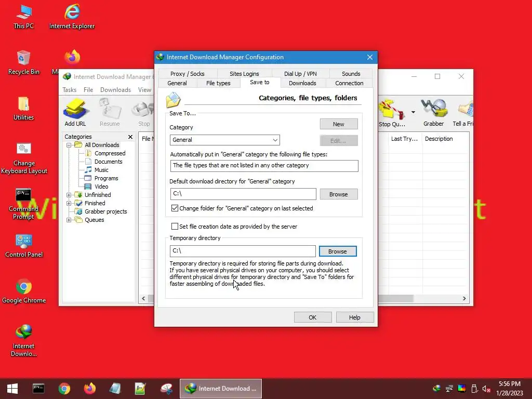This screenshot has width=532, height=399.
Task: Open Internet Download Manager desktop shortcut
Action: pyautogui.click(x=24, y=341)
